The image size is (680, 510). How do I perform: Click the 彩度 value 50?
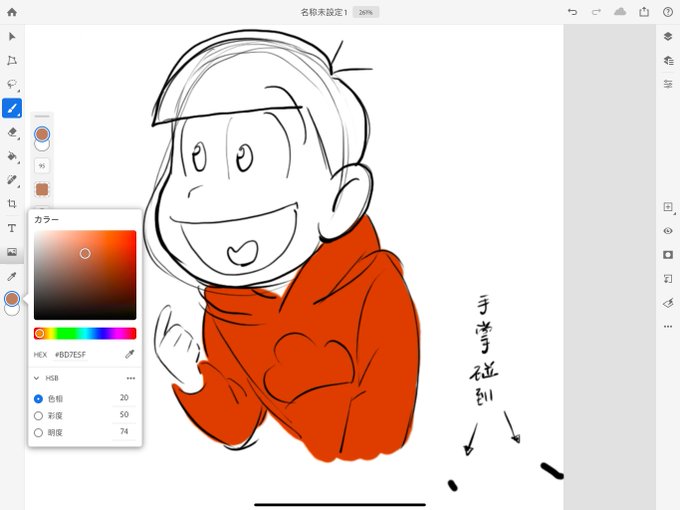[124, 415]
